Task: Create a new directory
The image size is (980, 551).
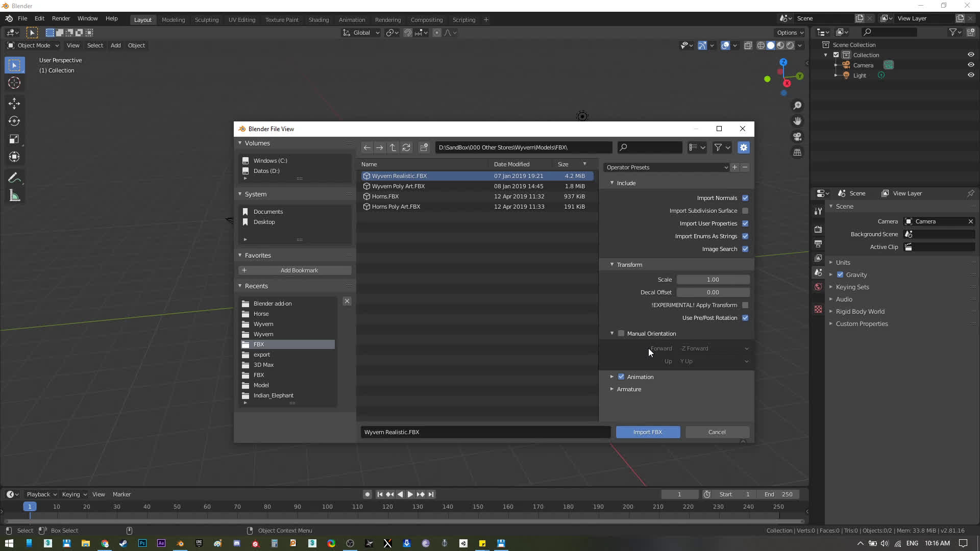Action: pos(424,147)
